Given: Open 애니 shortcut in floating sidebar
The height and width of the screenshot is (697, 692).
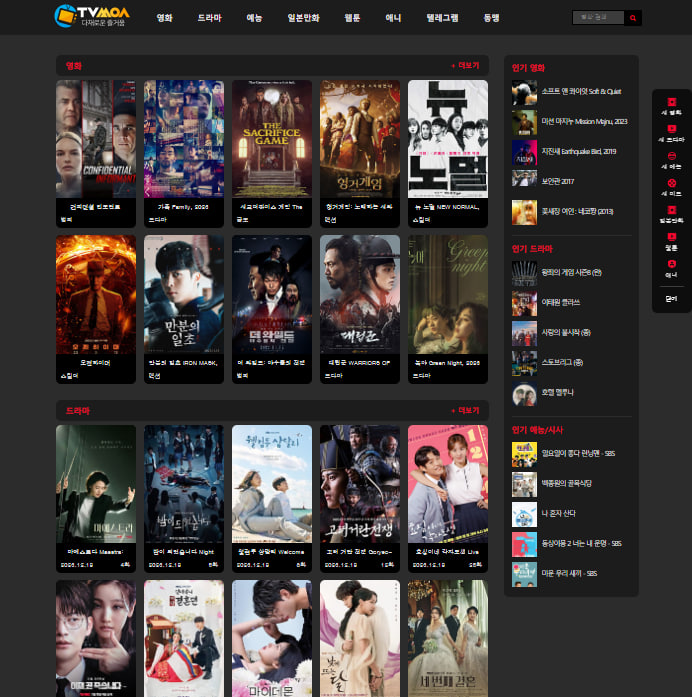Looking at the screenshot, I should 672,269.
